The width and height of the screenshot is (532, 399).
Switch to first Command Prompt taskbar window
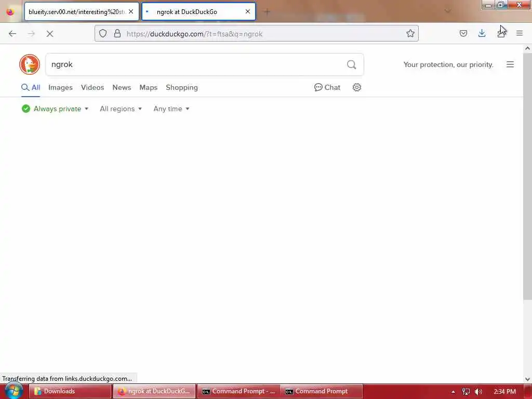pos(238,391)
